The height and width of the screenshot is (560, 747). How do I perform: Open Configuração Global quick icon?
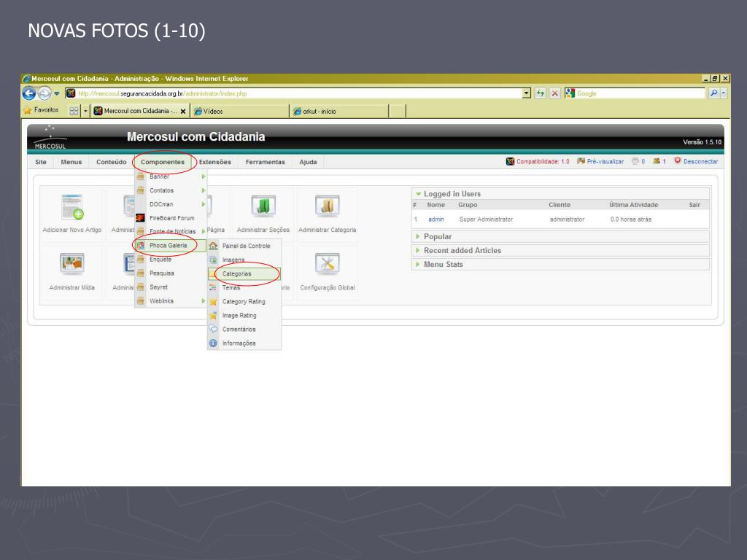[328, 271]
